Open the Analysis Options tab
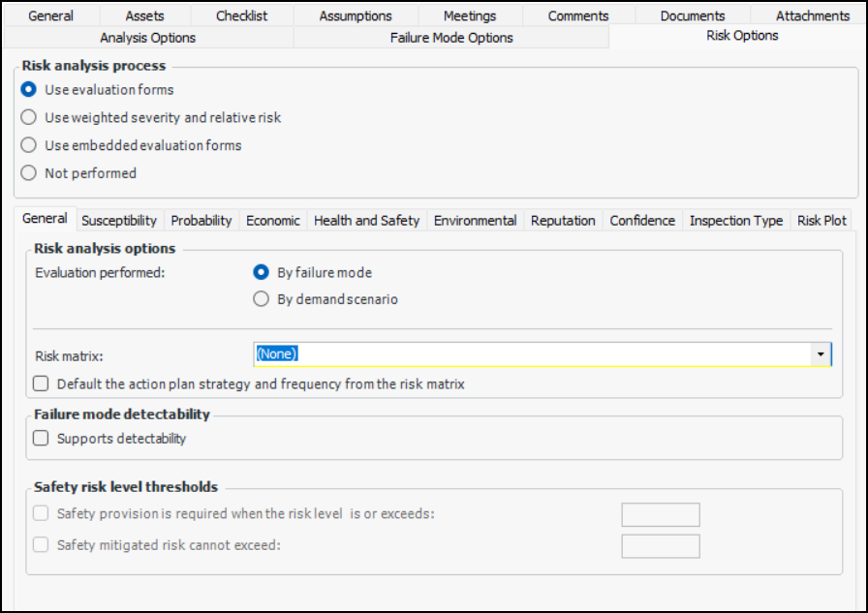The image size is (868, 613). 148,38
